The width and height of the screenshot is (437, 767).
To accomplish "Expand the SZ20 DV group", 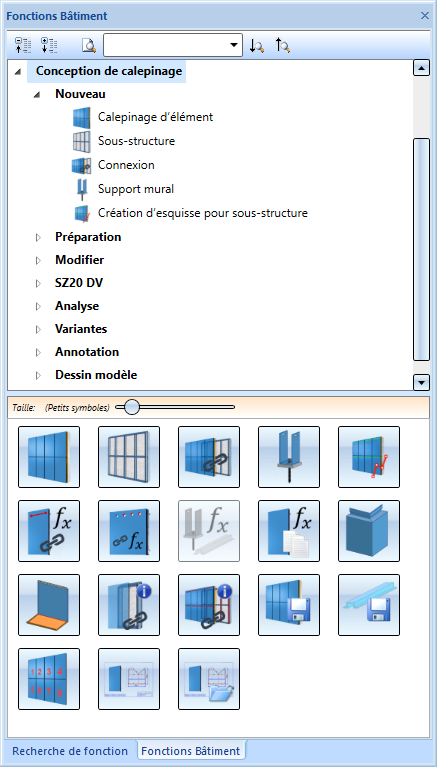I will pos(39,283).
